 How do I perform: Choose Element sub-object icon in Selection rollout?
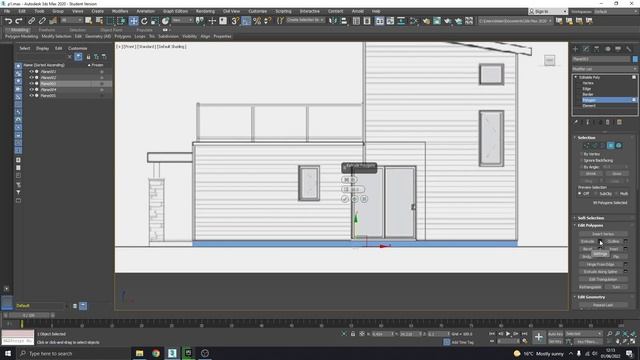pos(619,145)
